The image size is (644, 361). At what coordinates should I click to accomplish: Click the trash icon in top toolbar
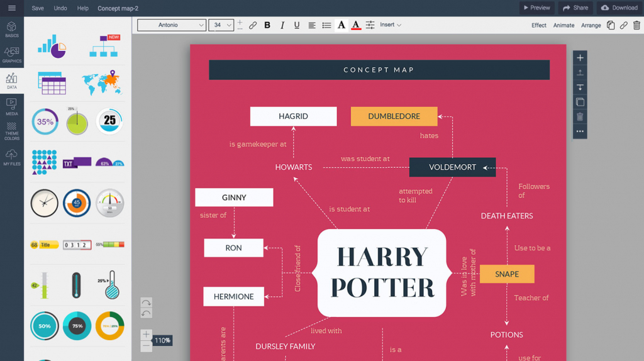636,25
